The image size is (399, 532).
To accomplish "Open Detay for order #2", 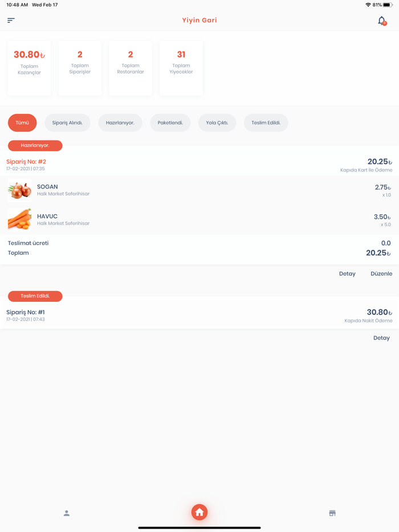I will click(347, 273).
